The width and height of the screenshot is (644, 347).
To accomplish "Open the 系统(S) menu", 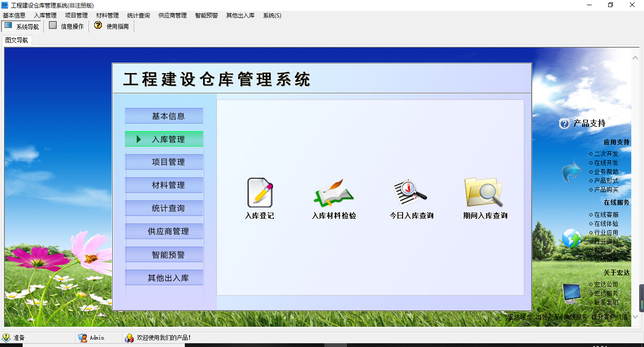I will tap(272, 16).
